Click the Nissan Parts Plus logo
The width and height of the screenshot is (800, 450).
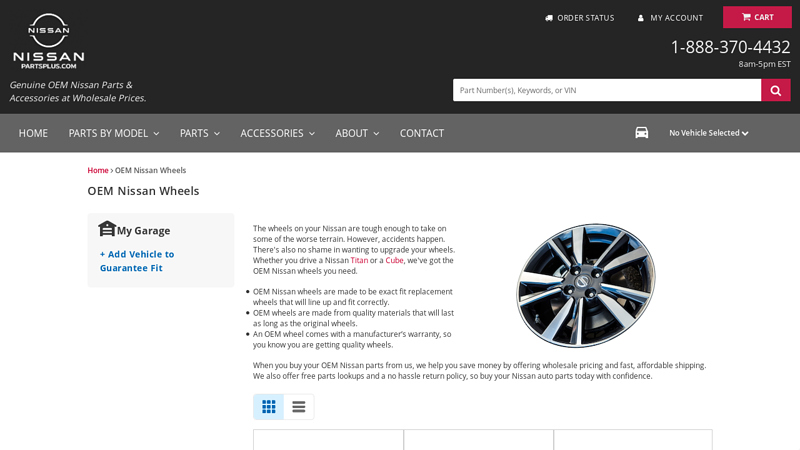(x=48, y=41)
